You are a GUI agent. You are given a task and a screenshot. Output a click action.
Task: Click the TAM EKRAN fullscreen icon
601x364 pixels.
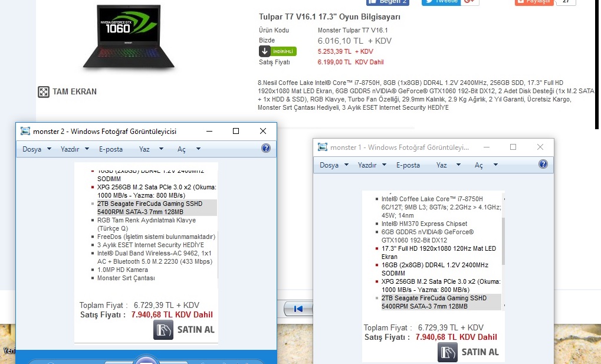[x=43, y=91]
